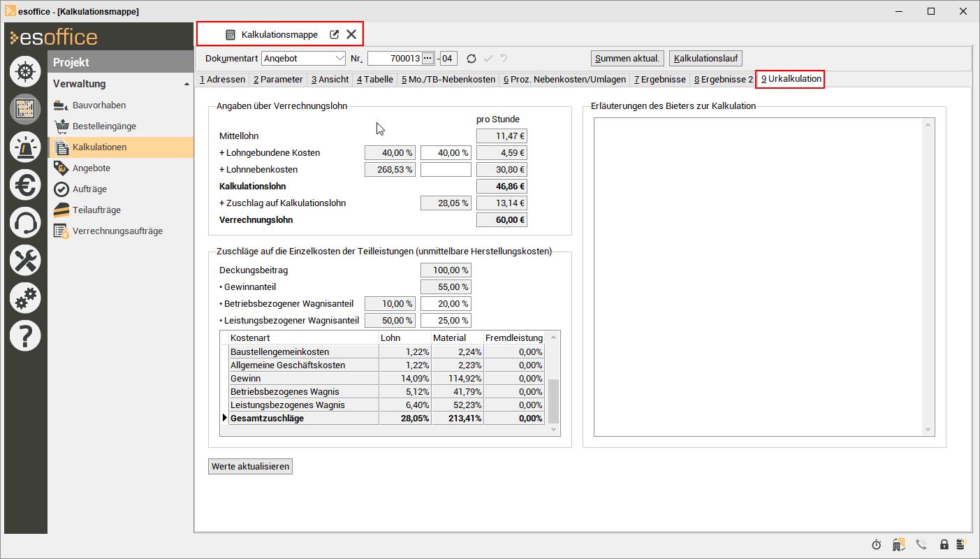
Task: Click the ellipsis lookup button next to Nr. field
Action: point(428,58)
